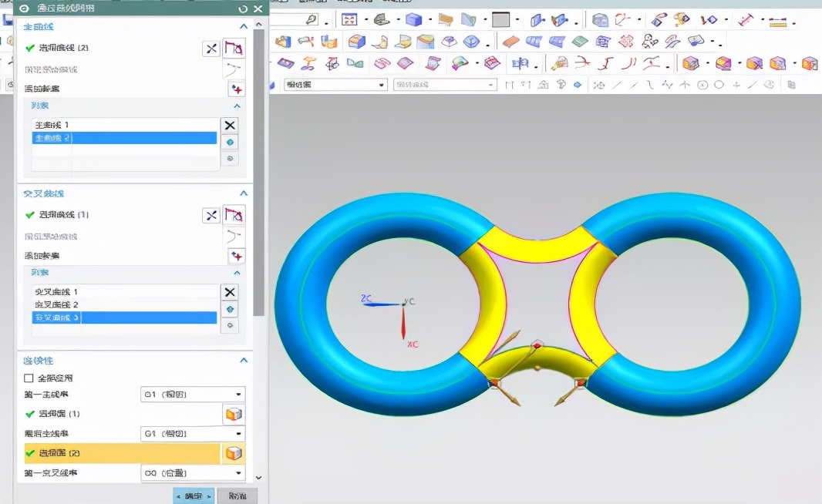
Task: Open First Cross String G0 continuity dropdown
Action: coord(193,473)
